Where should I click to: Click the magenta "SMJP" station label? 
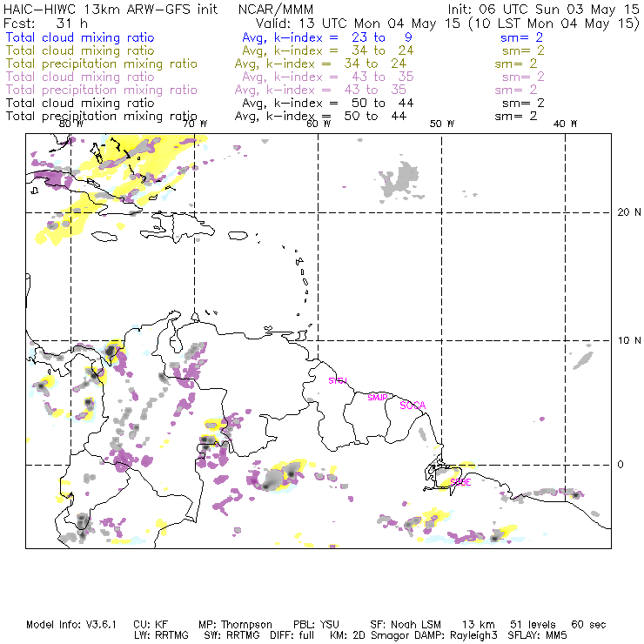378,397
